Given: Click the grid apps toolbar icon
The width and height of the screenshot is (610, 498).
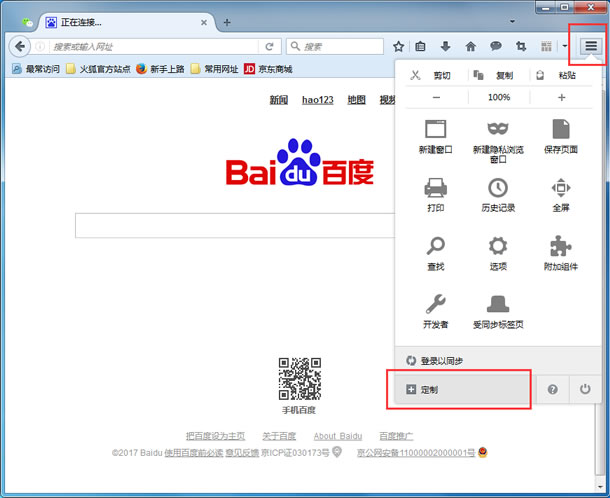Looking at the screenshot, I should [546, 47].
